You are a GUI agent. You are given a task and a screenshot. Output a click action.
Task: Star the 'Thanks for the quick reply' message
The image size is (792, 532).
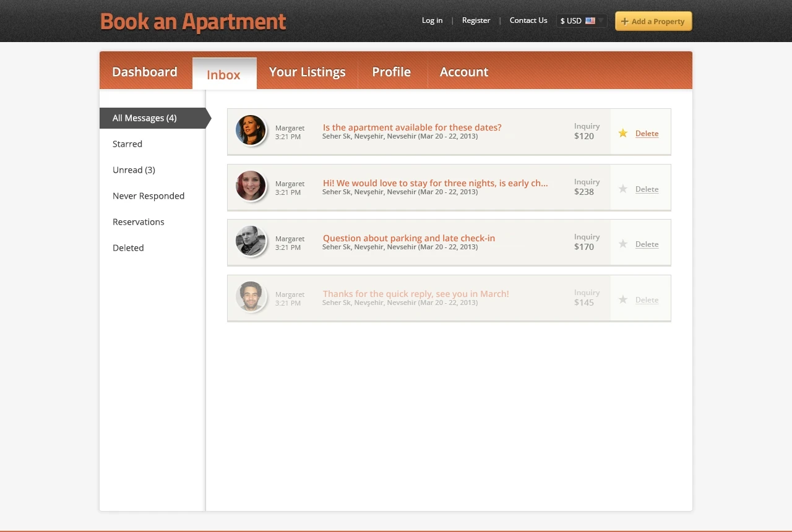tap(623, 299)
